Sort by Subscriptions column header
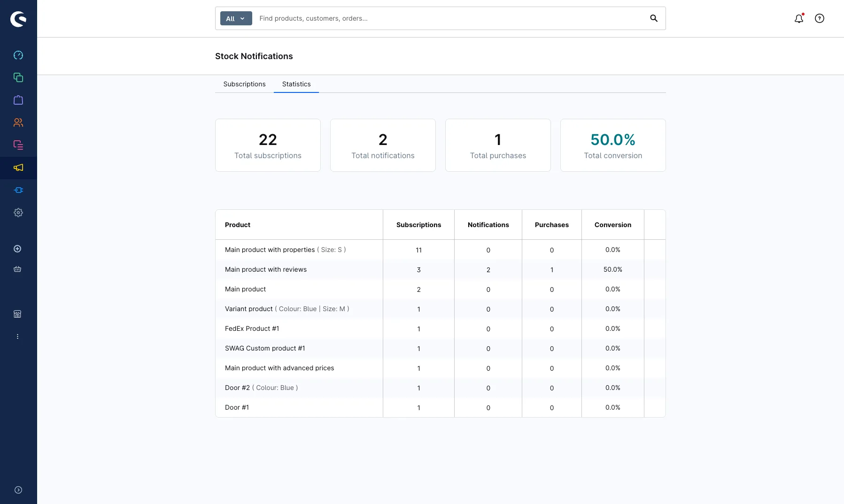Image resolution: width=844 pixels, height=504 pixels. [x=418, y=225]
